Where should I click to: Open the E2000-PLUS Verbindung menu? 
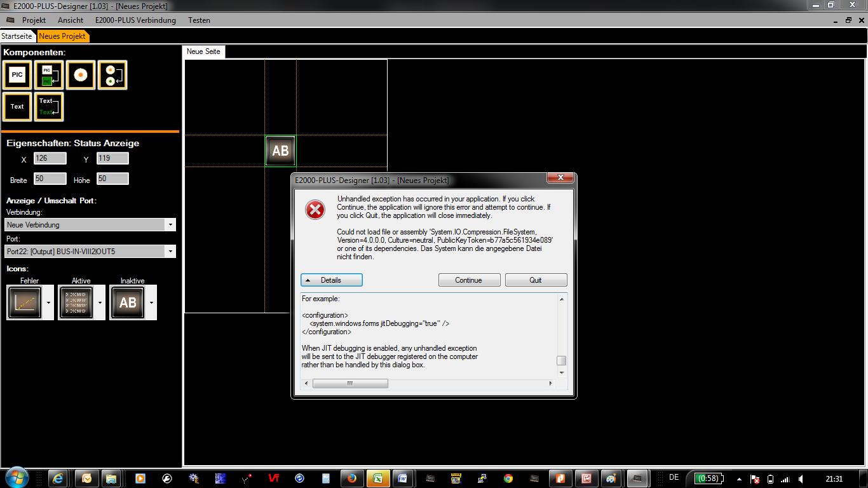click(x=135, y=20)
